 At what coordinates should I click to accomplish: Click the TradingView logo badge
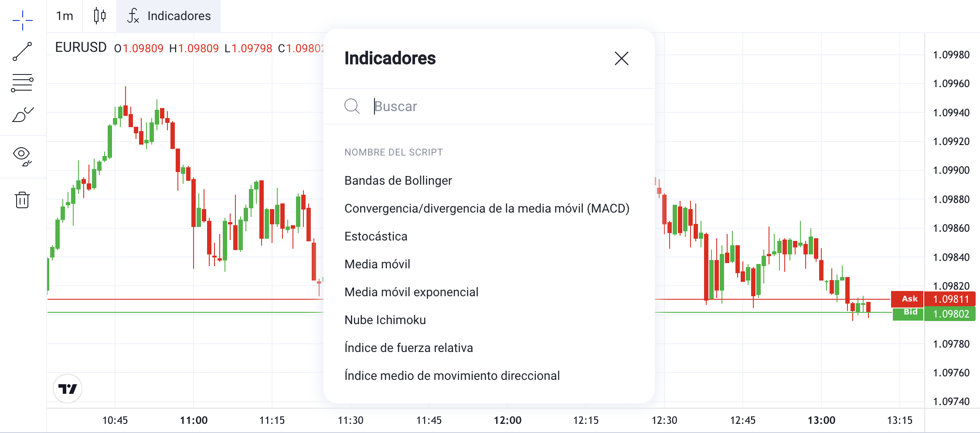[x=68, y=389]
